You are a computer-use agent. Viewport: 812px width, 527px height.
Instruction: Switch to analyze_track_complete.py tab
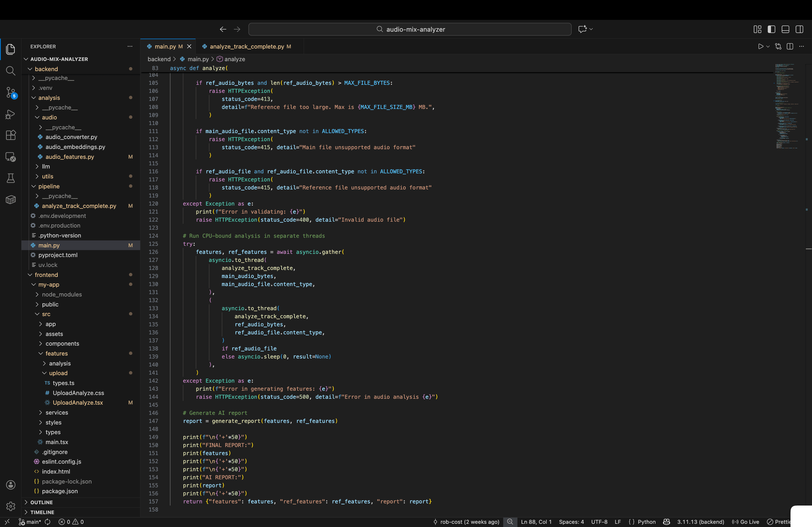pyautogui.click(x=247, y=46)
